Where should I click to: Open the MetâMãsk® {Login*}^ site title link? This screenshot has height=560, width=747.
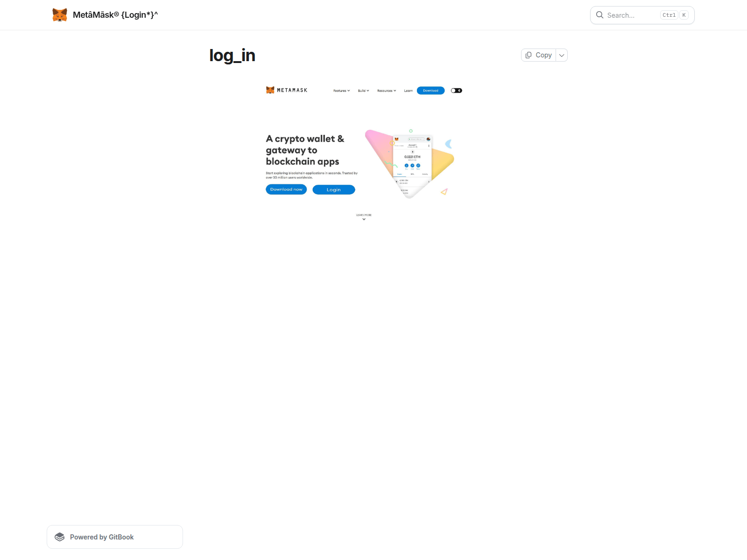115,15
